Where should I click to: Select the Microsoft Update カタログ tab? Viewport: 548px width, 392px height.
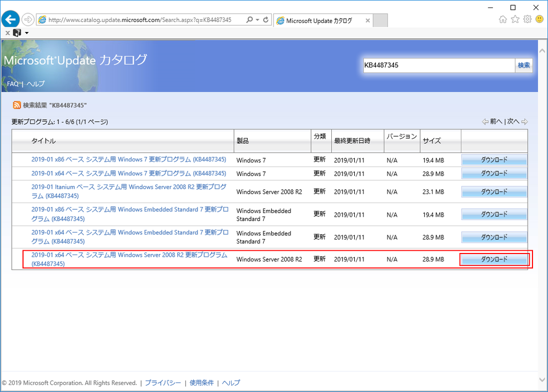click(319, 21)
